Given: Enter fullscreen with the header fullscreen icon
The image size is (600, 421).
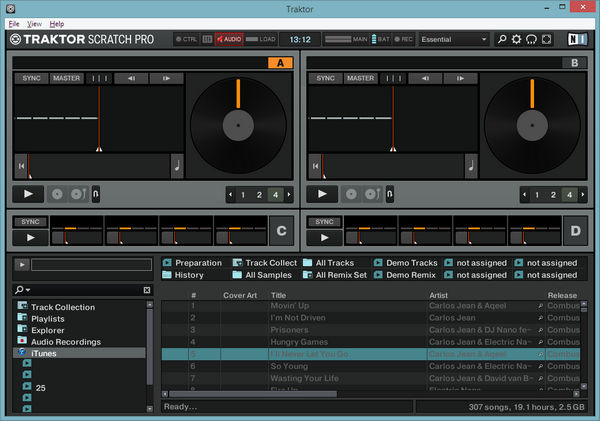Looking at the screenshot, I should click(x=547, y=40).
